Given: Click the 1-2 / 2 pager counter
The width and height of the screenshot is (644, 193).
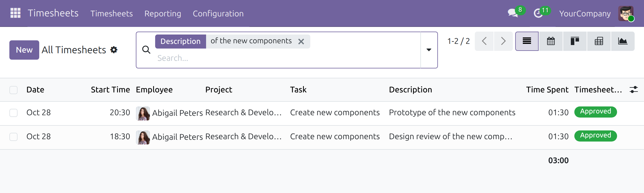Looking at the screenshot, I should pos(458,41).
